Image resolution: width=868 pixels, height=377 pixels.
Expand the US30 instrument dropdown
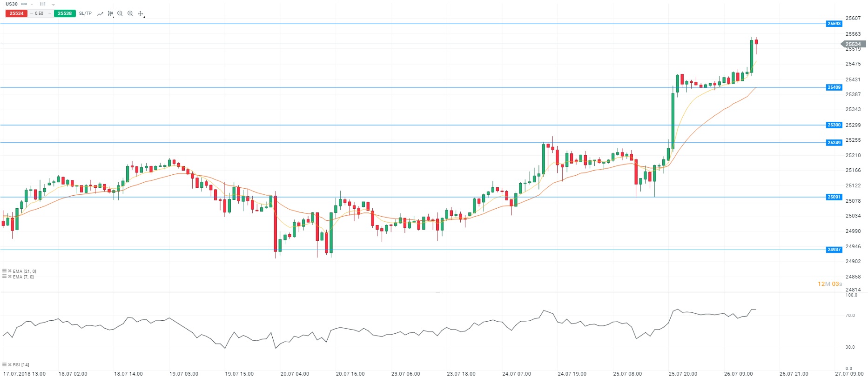click(x=32, y=4)
